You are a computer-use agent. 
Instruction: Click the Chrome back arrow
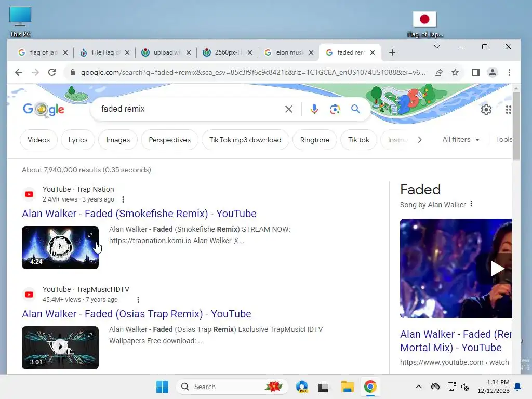pos(19,72)
